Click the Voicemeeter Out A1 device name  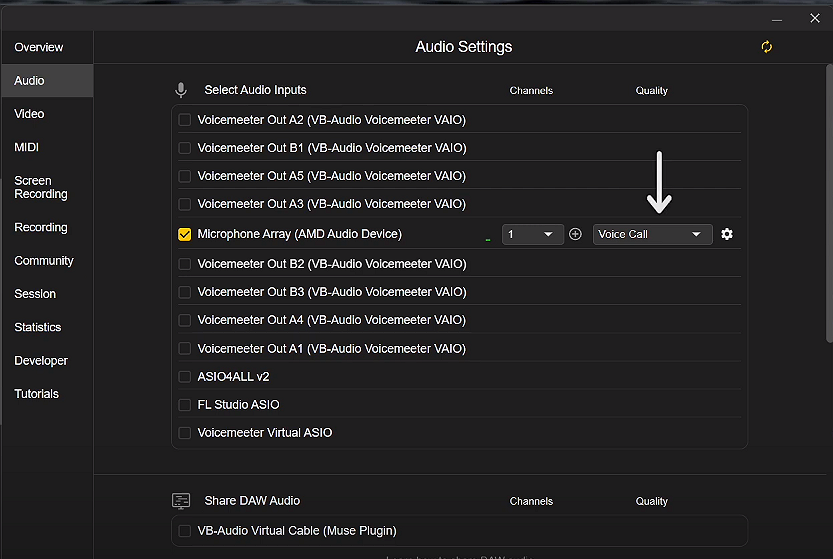coord(332,349)
